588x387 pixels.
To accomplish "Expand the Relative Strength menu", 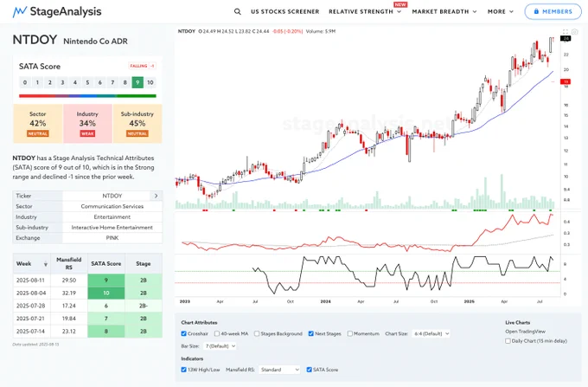I will 365,11.
